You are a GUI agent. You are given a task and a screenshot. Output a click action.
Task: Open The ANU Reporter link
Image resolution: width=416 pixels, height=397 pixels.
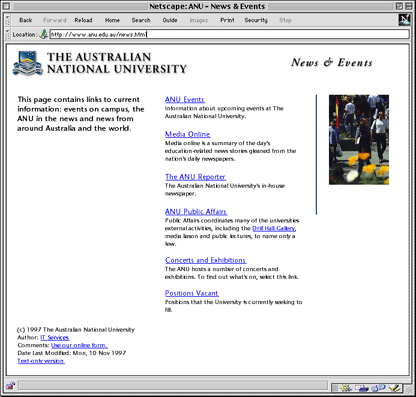(195, 177)
